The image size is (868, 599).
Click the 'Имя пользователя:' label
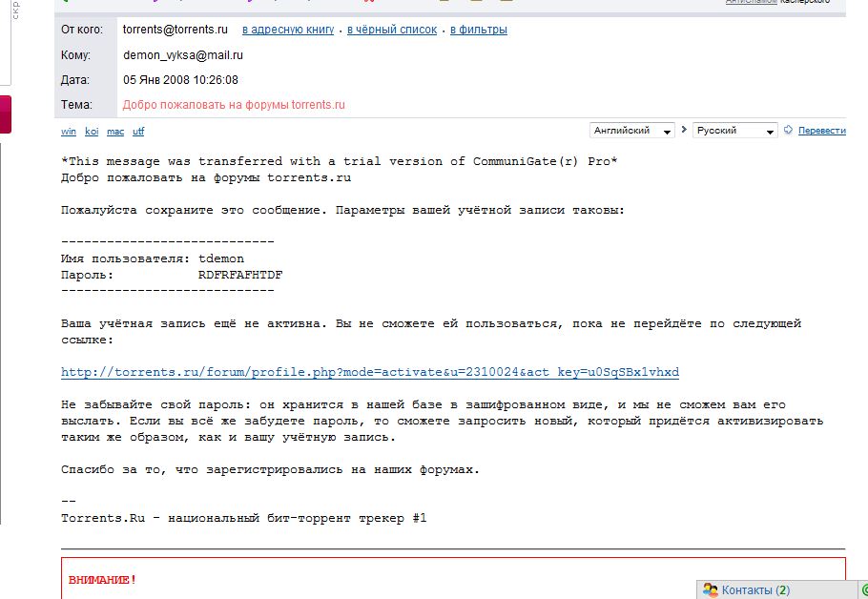click(126, 258)
